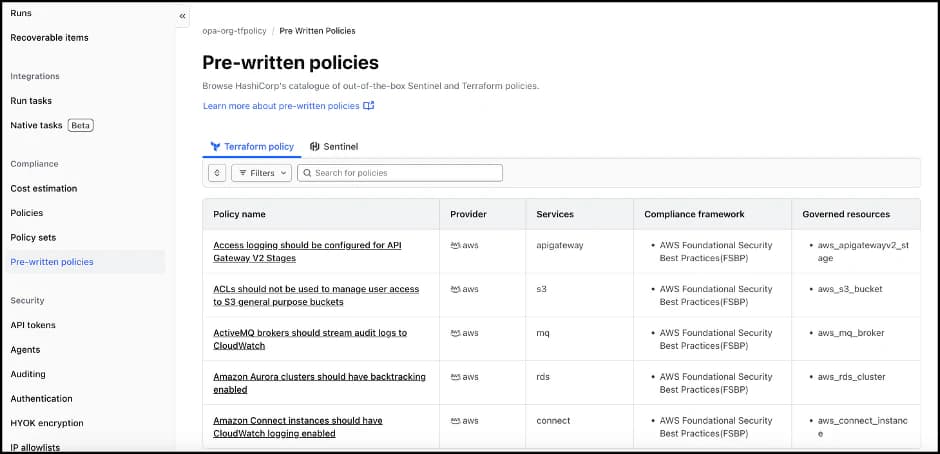This screenshot has height=454, width=940.
Task: Collapse the sidebar with double chevron icon
Action: pos(182,16)
